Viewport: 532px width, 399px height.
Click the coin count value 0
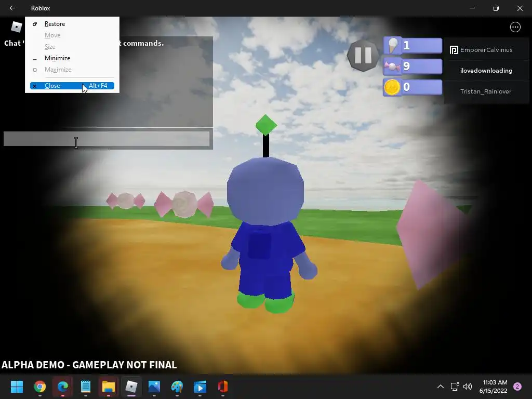coord(406,87)
